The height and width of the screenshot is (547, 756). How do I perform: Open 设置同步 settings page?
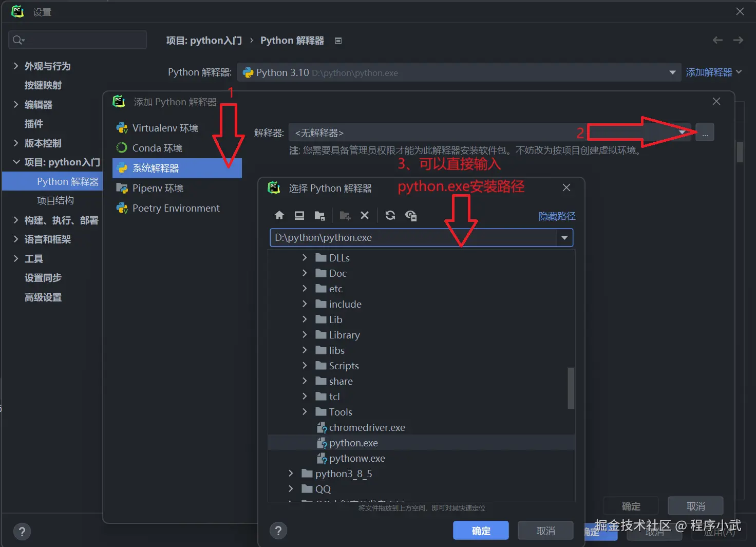pos(43,278)
